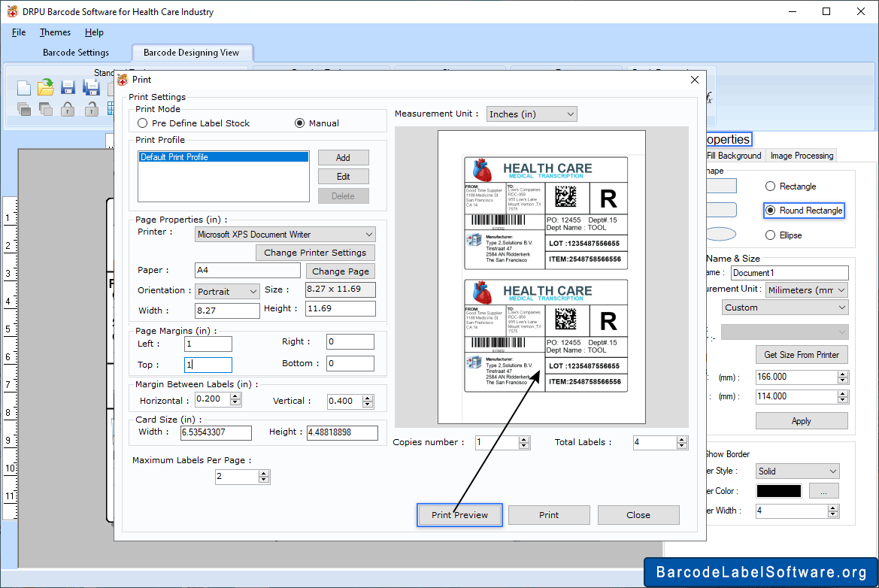Open the Themes menu
The image size is (879, 588).
point(55,32)
